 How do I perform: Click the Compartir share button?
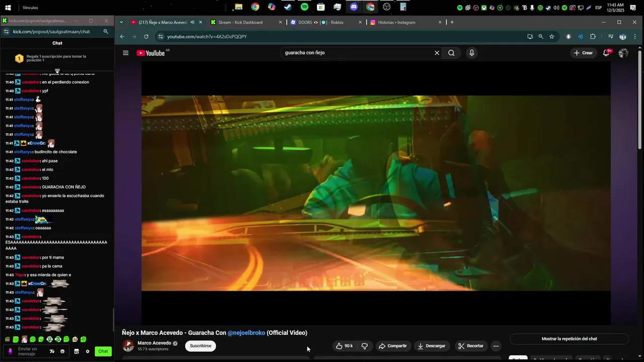tap(392, 346)
